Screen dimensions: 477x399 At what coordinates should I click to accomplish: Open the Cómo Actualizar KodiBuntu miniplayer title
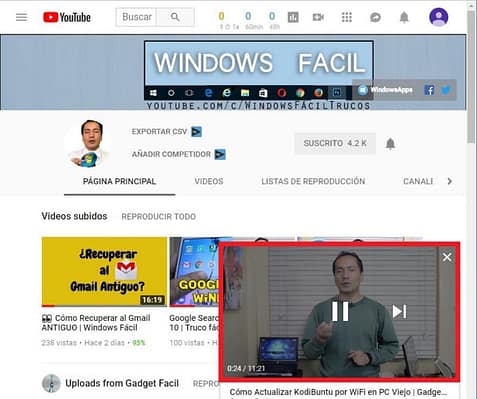click(338, 392)
